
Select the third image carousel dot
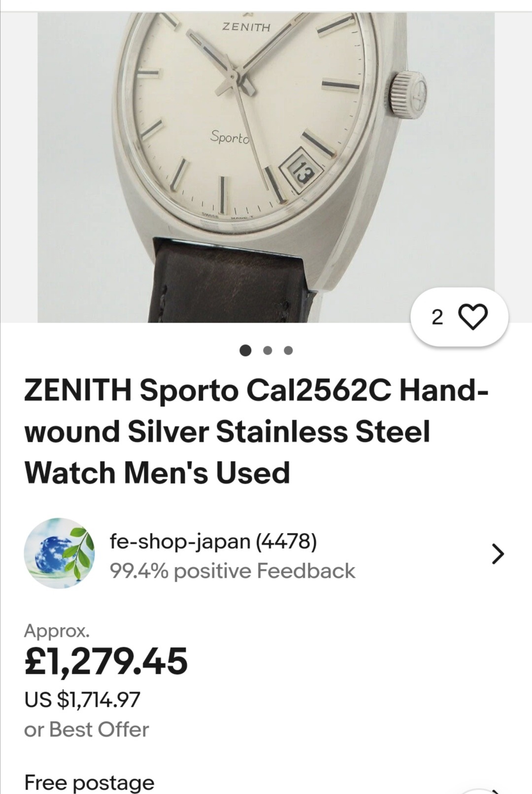[289, 350]
